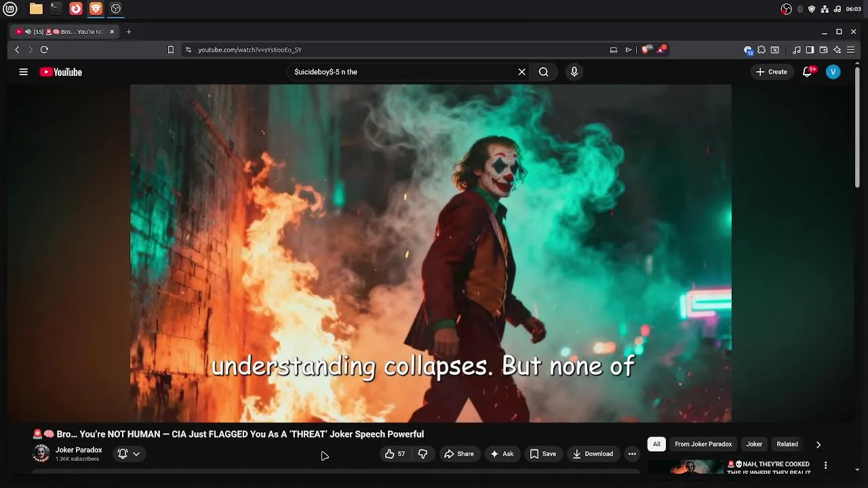868x488 pixels.
Task: Launch the terminal from the panel
Action: pos(56,9)
